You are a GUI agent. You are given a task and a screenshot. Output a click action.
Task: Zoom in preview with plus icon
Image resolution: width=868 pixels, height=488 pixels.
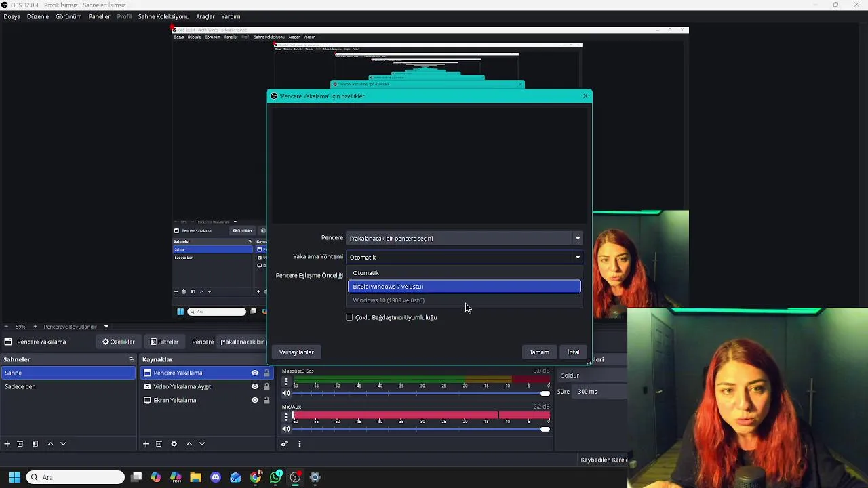tap(35, 327)
